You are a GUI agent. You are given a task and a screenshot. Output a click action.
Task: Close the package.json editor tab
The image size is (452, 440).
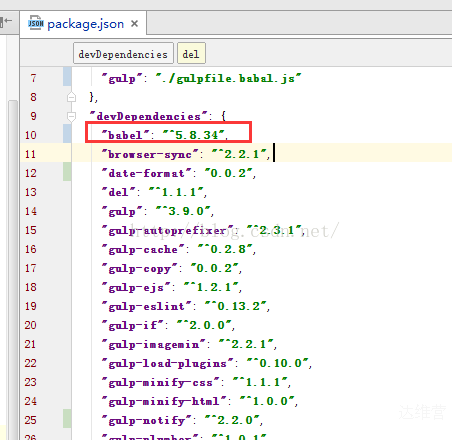134,24
